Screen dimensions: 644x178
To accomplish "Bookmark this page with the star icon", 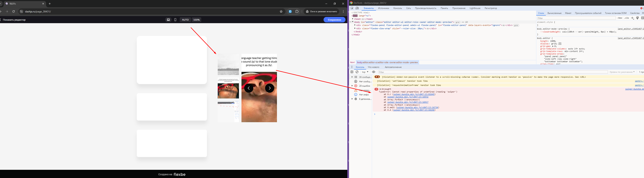I will pyautogui.click(x=281, y=11).
